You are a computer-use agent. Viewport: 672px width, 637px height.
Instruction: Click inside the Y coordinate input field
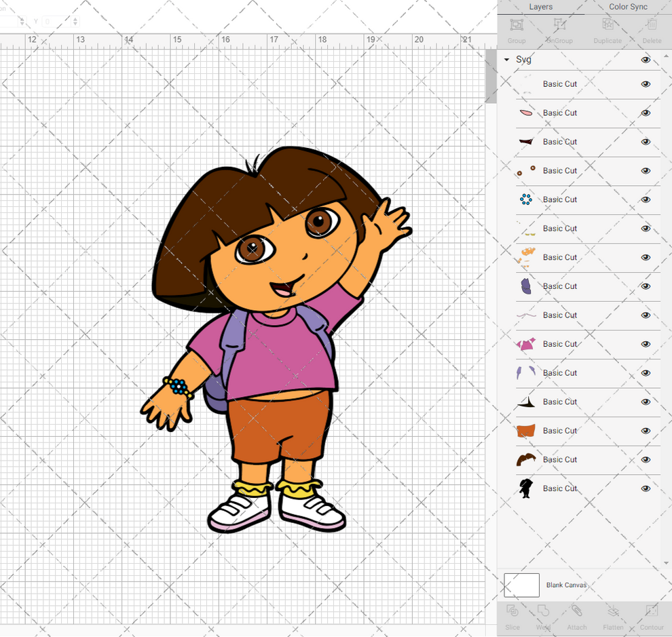(54, 21)
